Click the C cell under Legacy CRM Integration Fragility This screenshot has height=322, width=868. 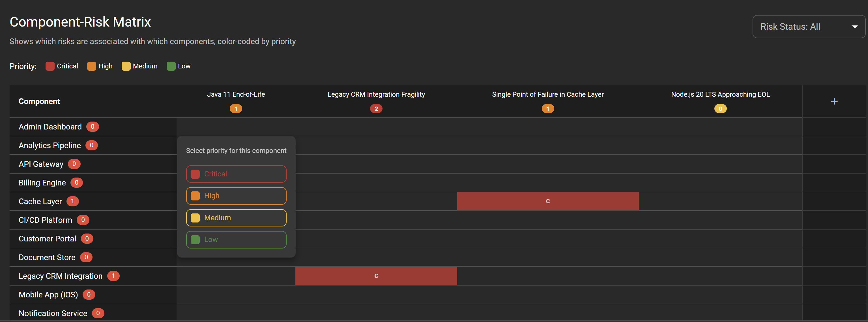(376, 276)
